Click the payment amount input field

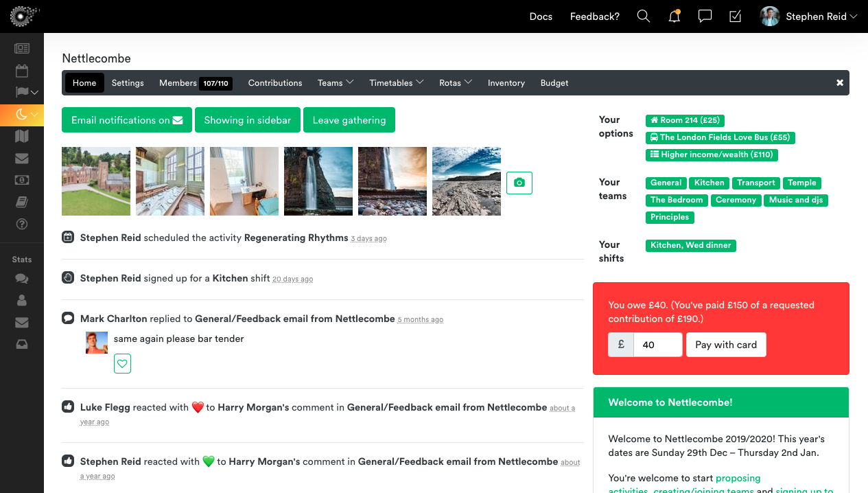click(657, 345)
